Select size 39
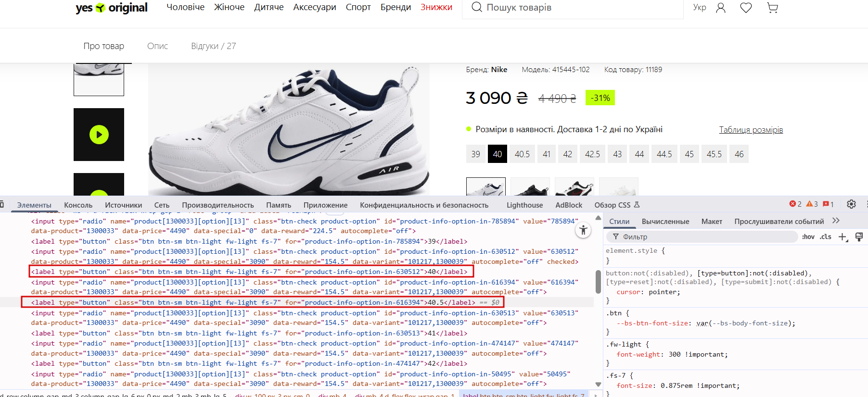The image size is (868, 397). (475, 154)
